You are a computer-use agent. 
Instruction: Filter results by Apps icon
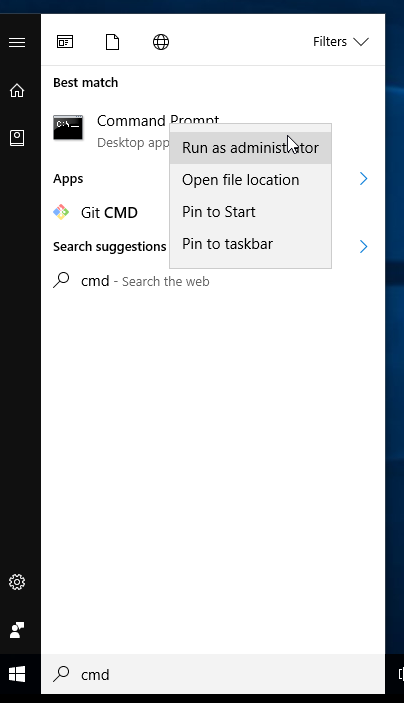pyautogui.click(x=65, y=42)
